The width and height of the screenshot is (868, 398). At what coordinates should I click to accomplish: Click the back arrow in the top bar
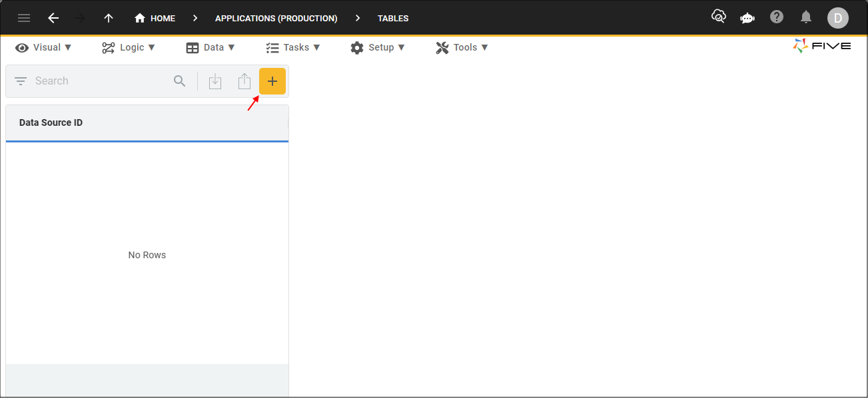(x=53, y=17)
